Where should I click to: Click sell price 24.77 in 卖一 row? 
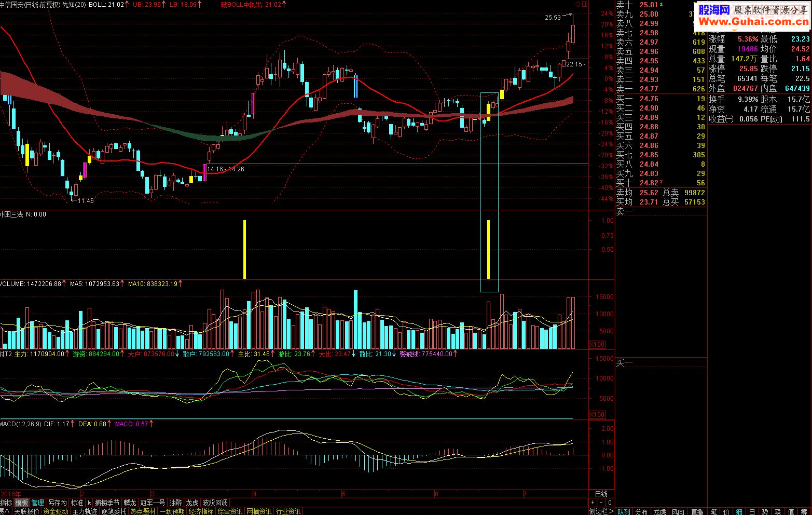pyautogui.click(x=649, y=89)
